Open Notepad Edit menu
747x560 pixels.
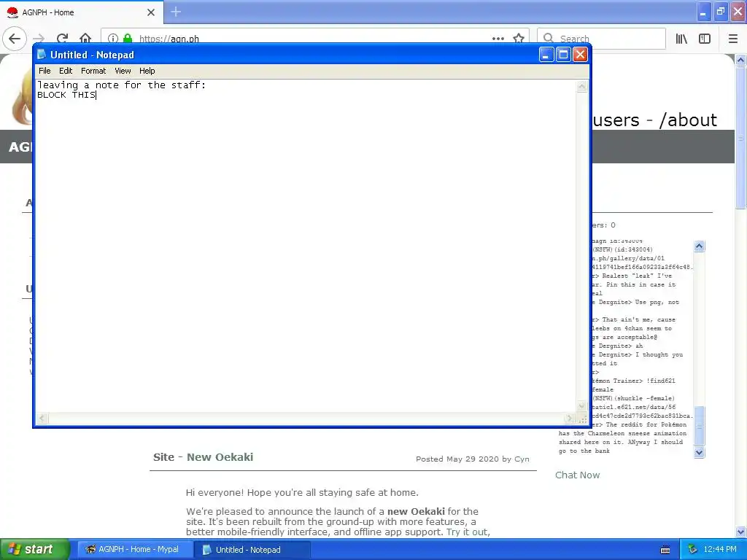pyautogui.click(x=66, y=71)
